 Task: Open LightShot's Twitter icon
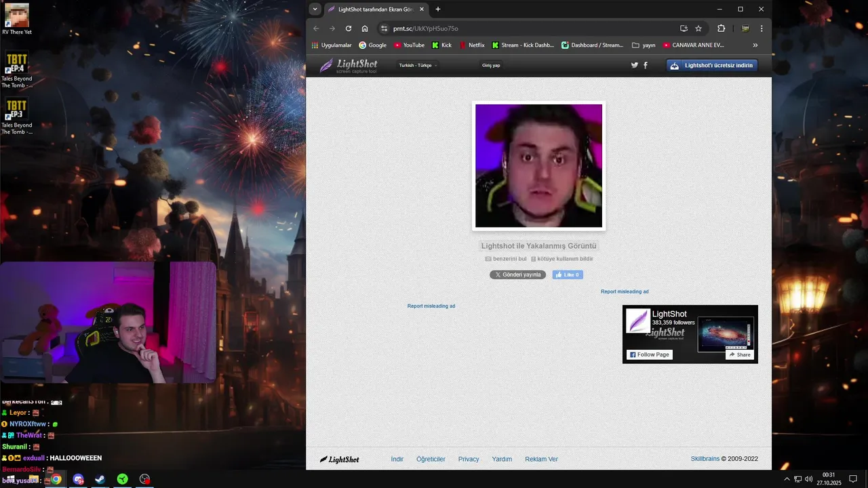pos(635,66)
